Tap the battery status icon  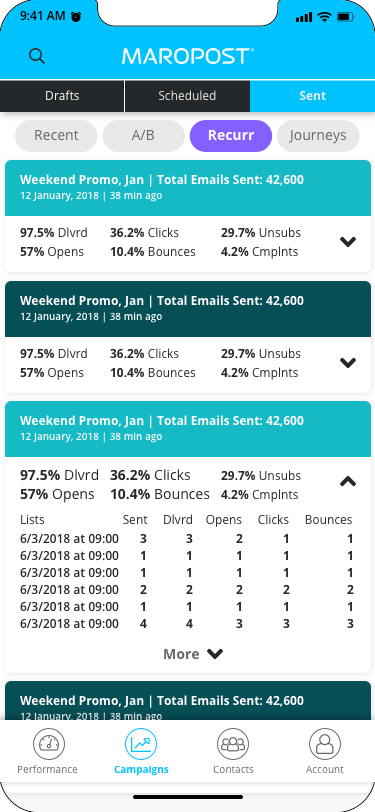click(345, 17)
